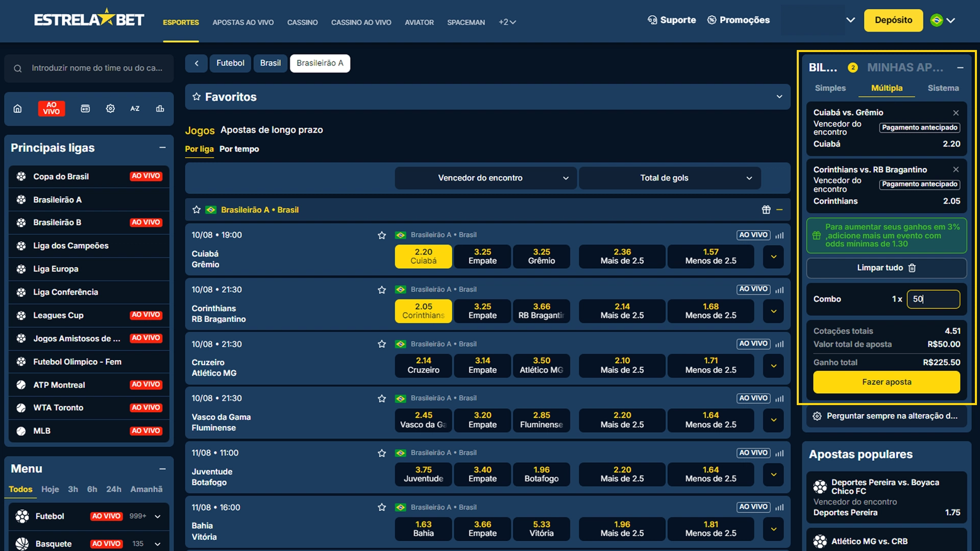Click the A-Z sorting icon
The width and height of the screenshot is (980, 551).
pos(135,109)
